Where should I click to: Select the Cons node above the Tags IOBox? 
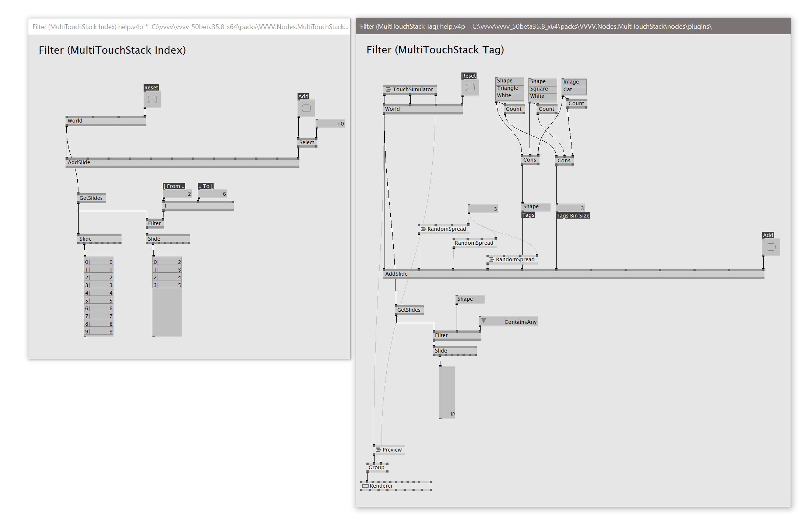click(x=530, y=160)
